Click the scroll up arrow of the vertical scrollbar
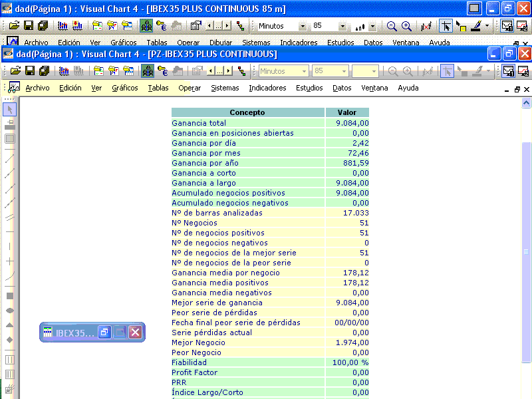Image resolution: width=532 pixels, height=399 pixels. tap(526, 103)
